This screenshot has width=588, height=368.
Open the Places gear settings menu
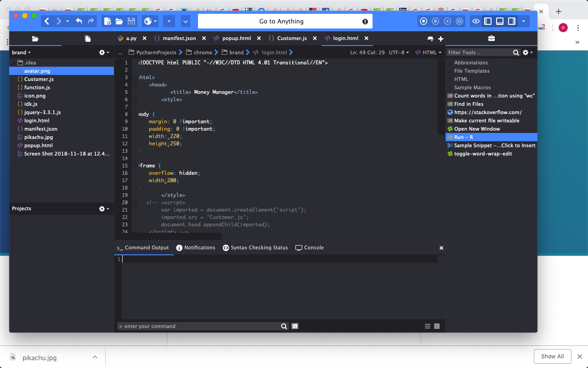104,52
